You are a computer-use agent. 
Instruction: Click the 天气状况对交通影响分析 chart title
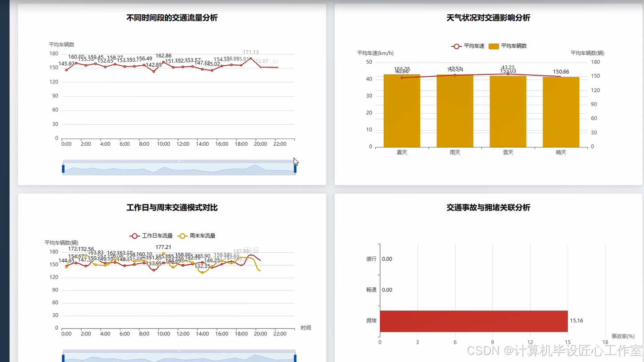pos(489,18)
